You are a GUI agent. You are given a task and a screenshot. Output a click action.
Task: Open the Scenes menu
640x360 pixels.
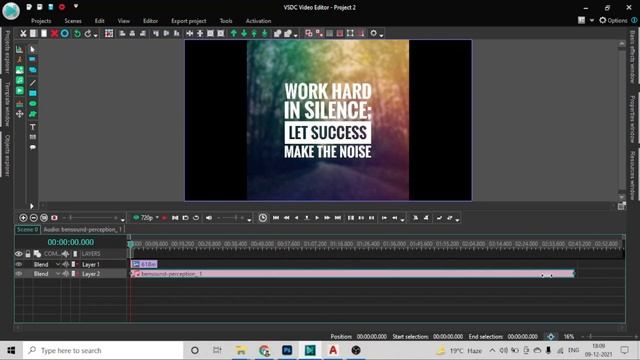(73, 21)
